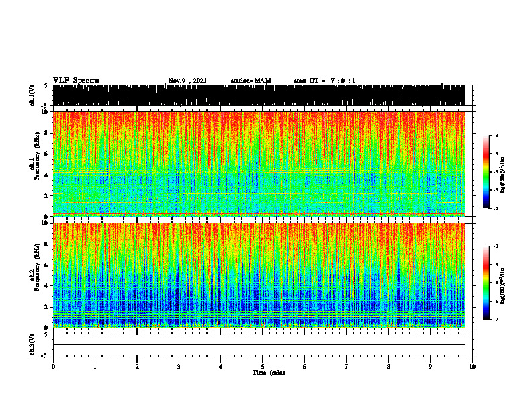
Task: Click the ch.2 frequency axis "2" tick label
Action: (47, 307)
